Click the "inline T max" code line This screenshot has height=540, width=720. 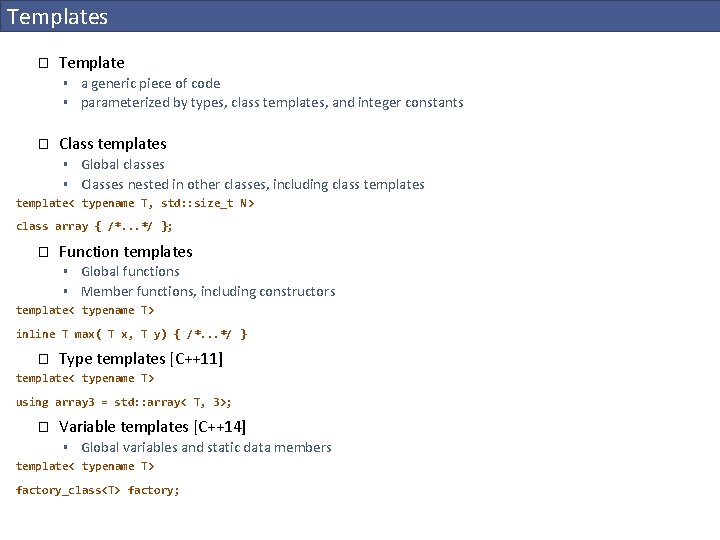[131, 334]
